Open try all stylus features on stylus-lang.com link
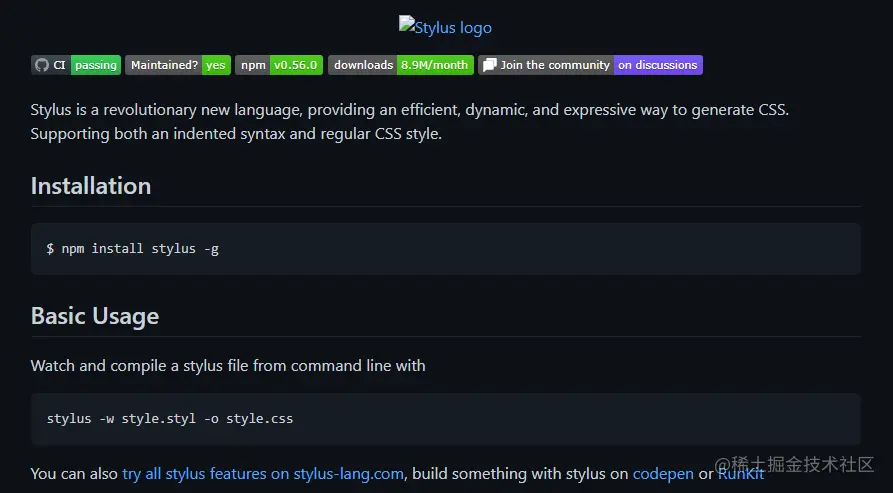Viewport: 893px width, 493px height. pos(263,474)
